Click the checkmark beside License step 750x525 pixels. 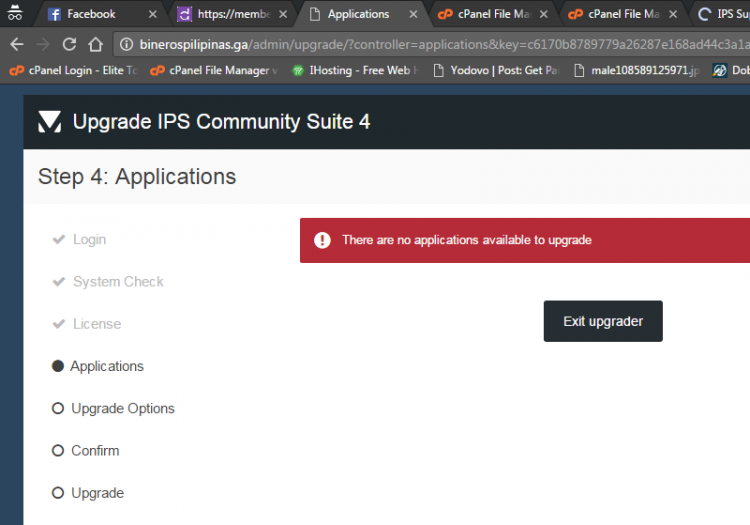click(x=58, y=324)
